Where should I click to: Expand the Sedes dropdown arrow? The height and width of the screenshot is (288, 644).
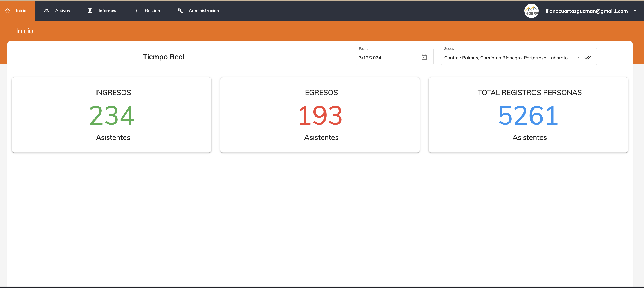(578, 58)
